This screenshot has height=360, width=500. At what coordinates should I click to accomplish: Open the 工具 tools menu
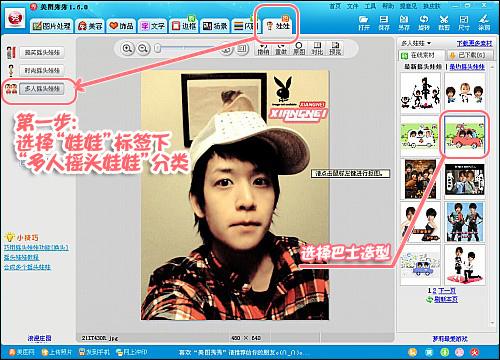[x=370, y=6]
